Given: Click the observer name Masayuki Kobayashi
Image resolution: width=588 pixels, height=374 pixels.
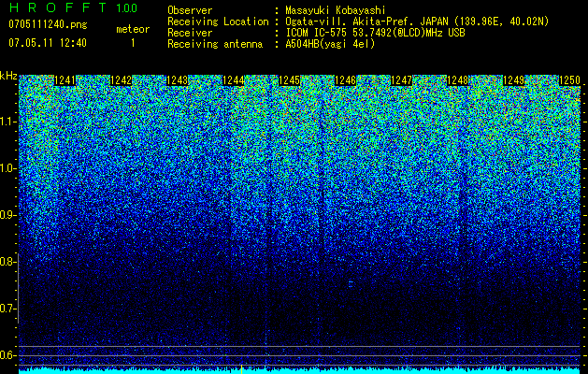Looking at the screenshot, I should pyautogui.click(x=336, y=10).
